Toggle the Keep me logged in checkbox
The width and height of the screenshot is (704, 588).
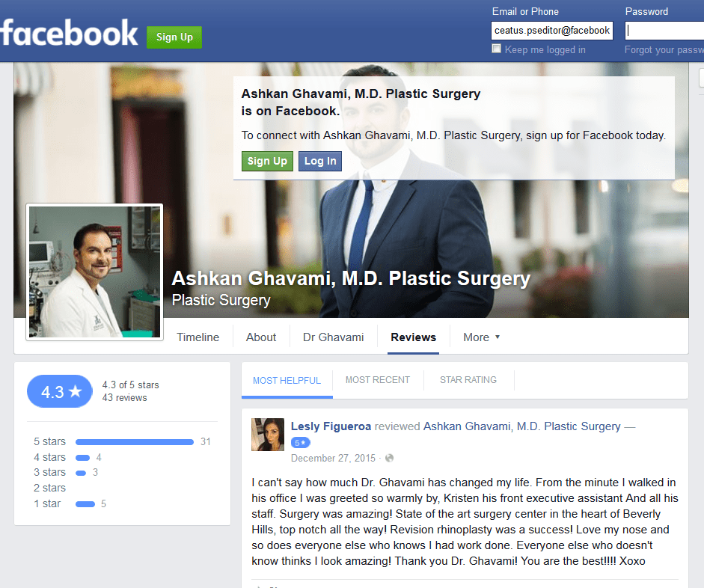(496, 49)
